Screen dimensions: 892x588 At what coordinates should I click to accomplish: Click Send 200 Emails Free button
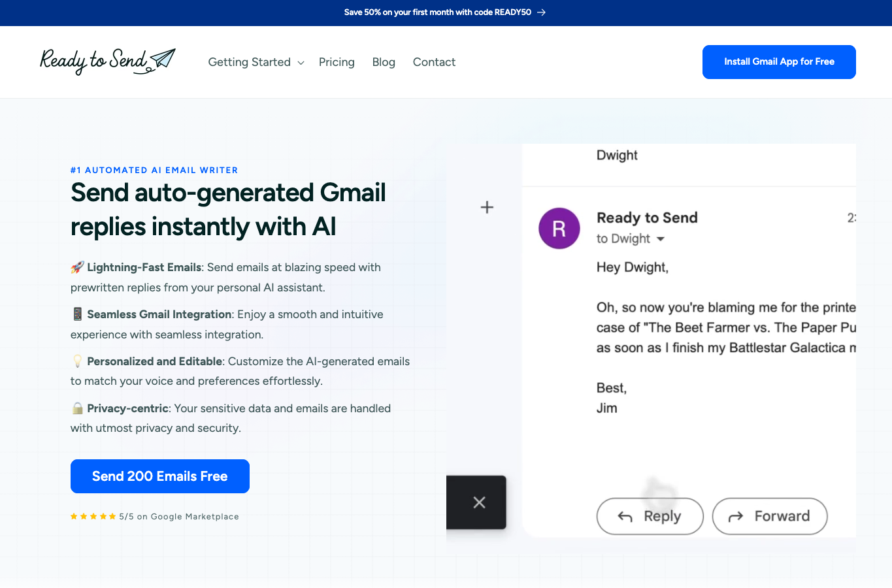click(x=160, y=476)
